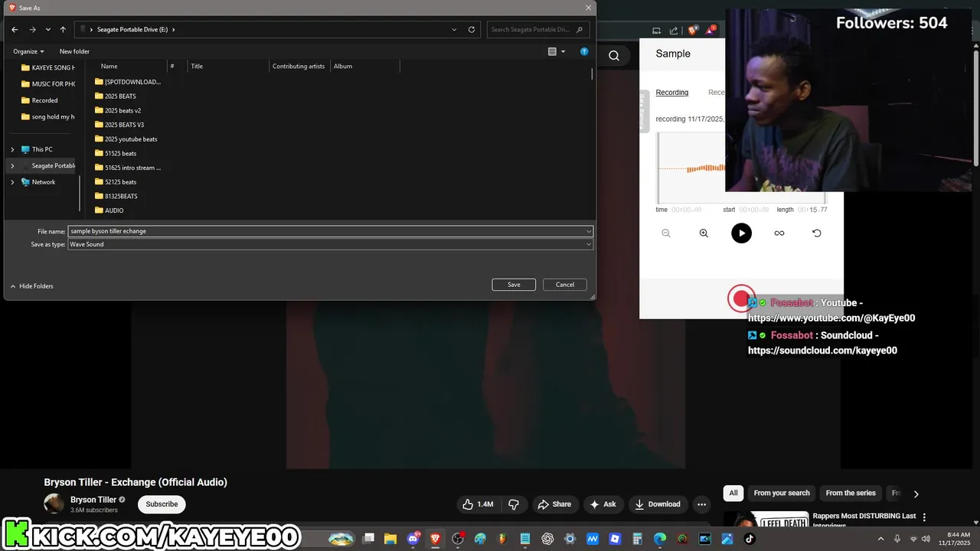Open TikTok from the taskbar
The height and width of the screenshot is (551, 980).
750,539
